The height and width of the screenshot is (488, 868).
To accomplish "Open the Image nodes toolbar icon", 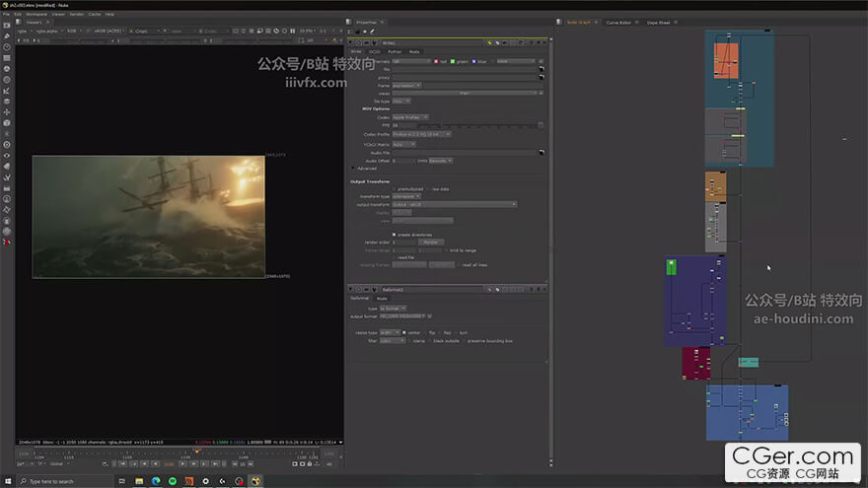I will 7,25.
